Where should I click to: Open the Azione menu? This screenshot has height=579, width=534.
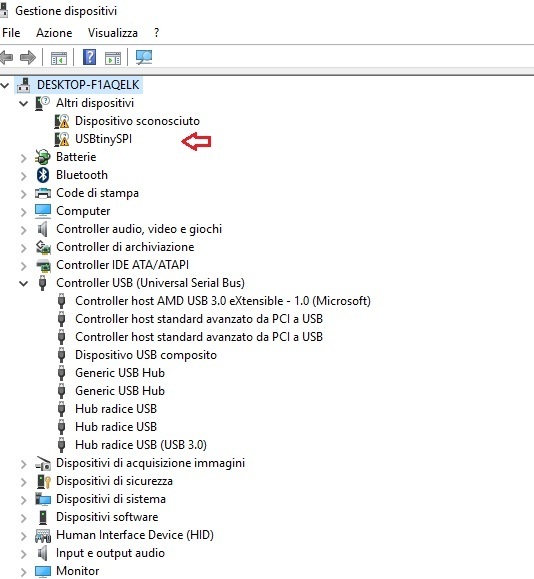[54, 33]
